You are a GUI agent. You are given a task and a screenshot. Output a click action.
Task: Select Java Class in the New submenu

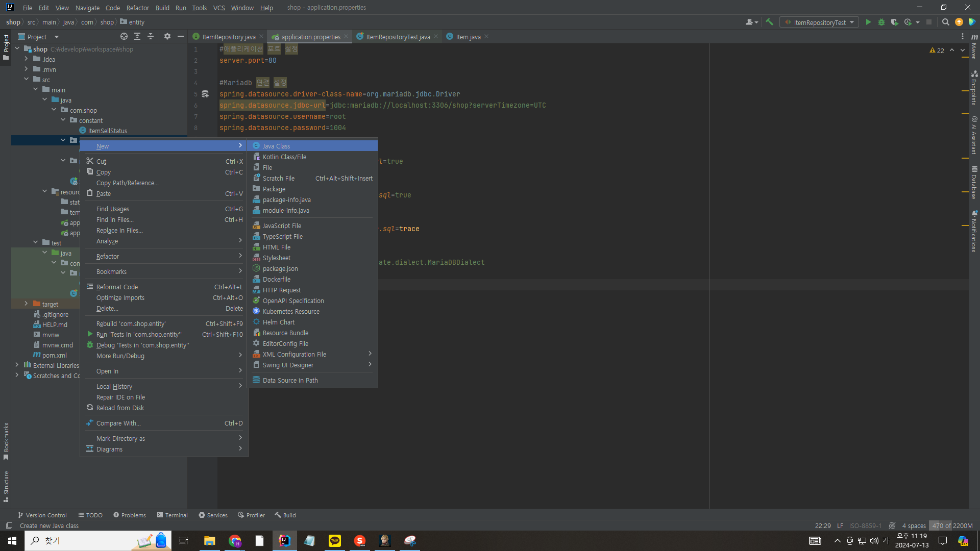[312, 146]
